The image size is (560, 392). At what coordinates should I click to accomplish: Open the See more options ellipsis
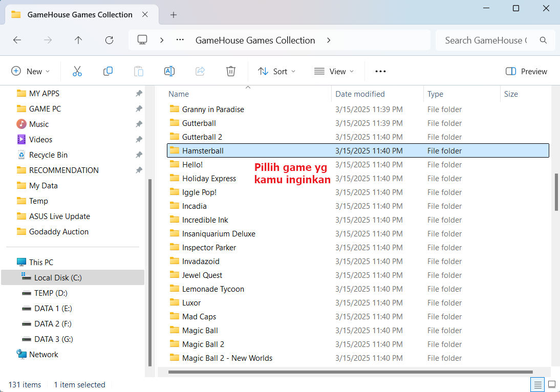pos(380,72)
